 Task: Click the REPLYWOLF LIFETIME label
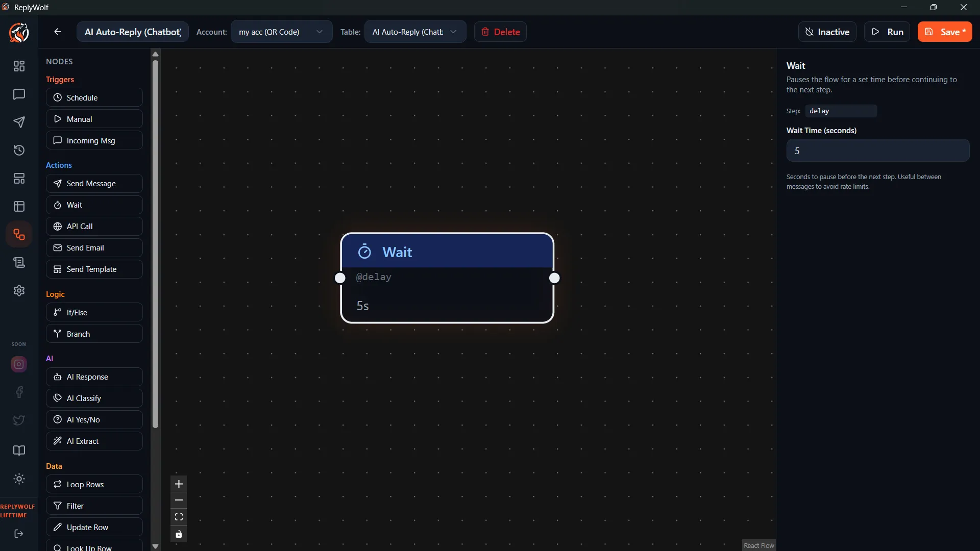point(18,511)
